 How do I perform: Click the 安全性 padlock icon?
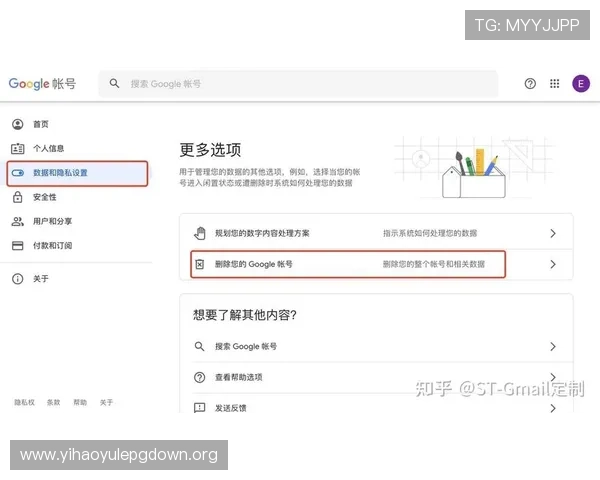18,197
